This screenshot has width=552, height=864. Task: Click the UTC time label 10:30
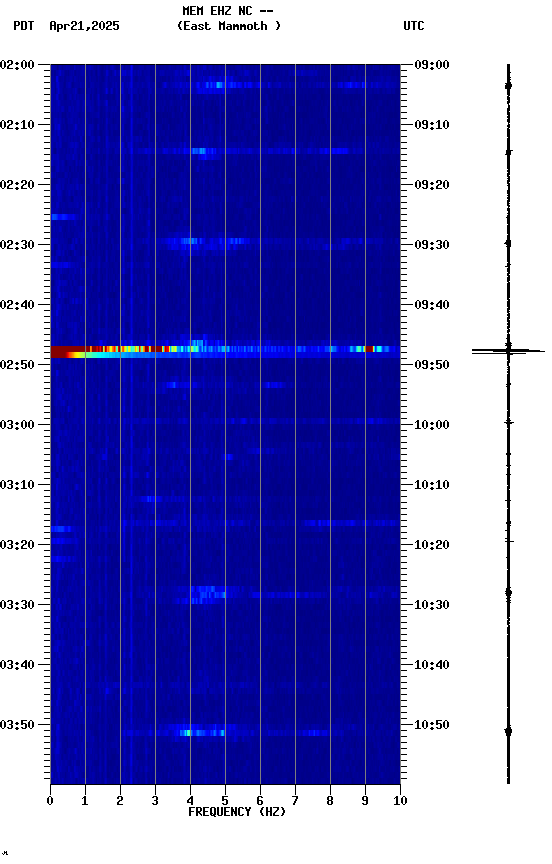point(432,605)
